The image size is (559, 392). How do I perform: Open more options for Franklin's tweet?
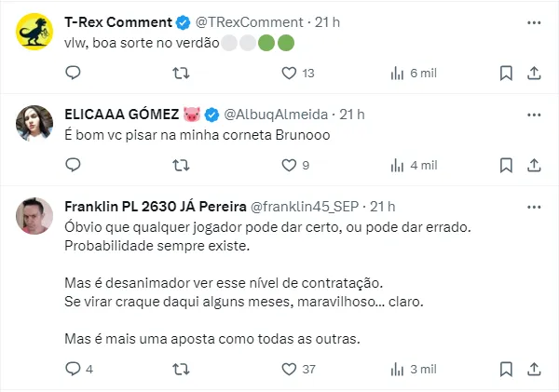tap(532, 206)
